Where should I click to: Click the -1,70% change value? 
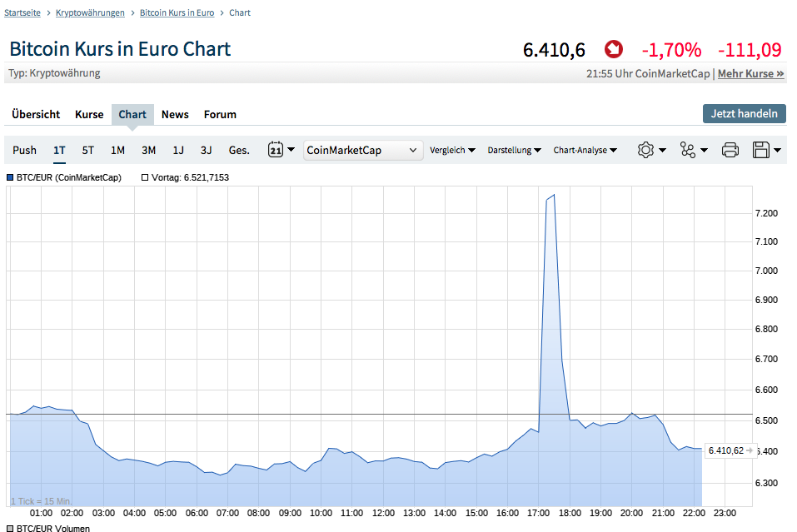pyautogui.click(x=671, y=50)
